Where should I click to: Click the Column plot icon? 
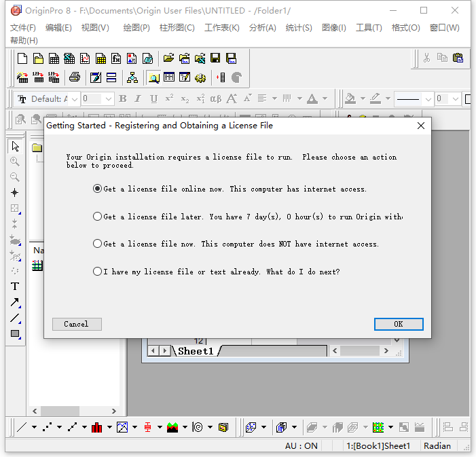click(97, 427)
